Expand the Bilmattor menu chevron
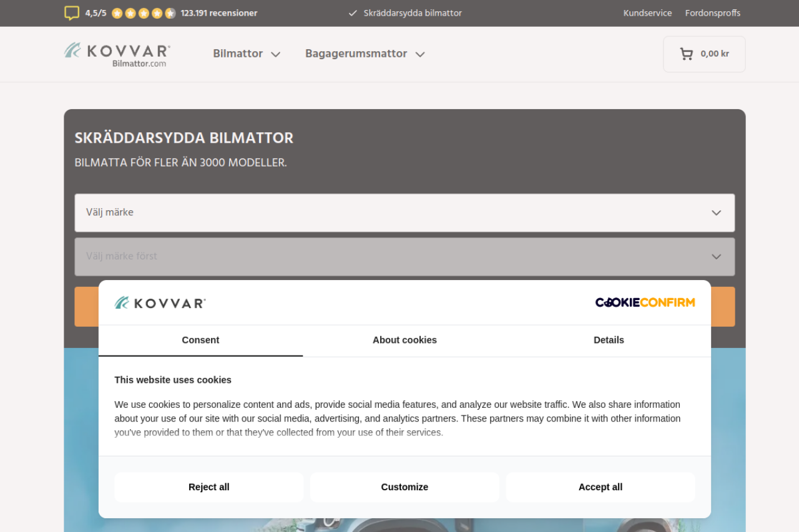This screenshot has height=532, width=799. [275, 54]
